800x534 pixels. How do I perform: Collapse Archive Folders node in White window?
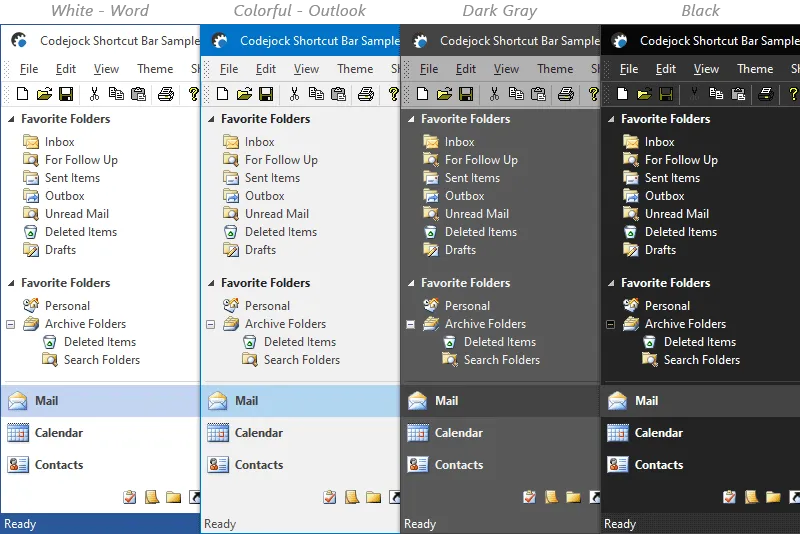click(10, 324)
